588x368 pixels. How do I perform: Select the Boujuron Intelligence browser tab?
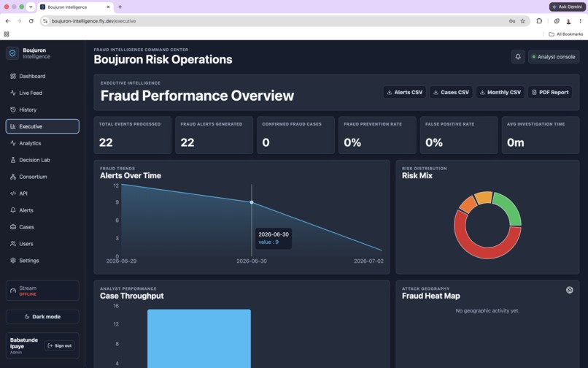point(75,7)
